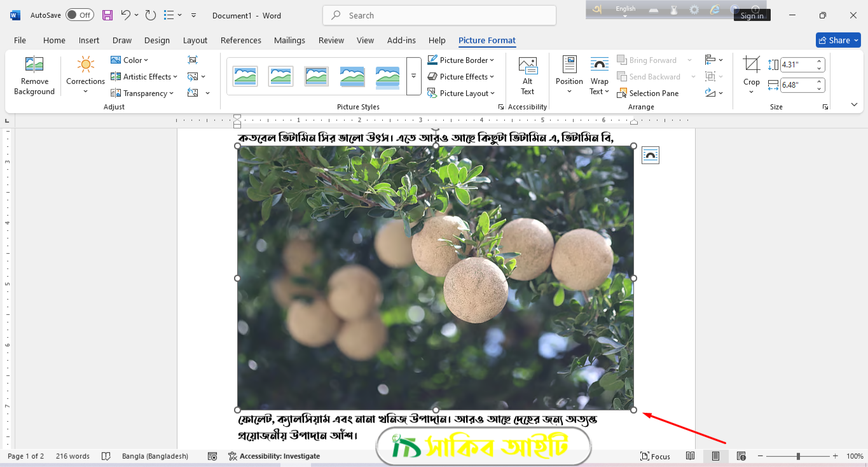Adjust the zoom slider handle

(x=798, y=456)
